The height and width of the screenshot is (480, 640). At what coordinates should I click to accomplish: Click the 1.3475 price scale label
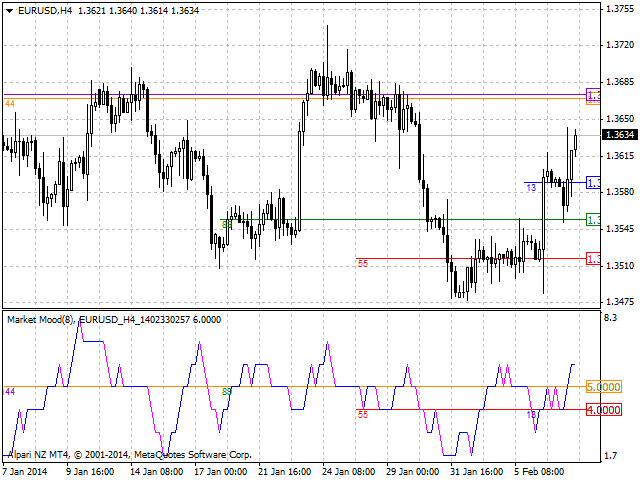click(x=620, y=302)
